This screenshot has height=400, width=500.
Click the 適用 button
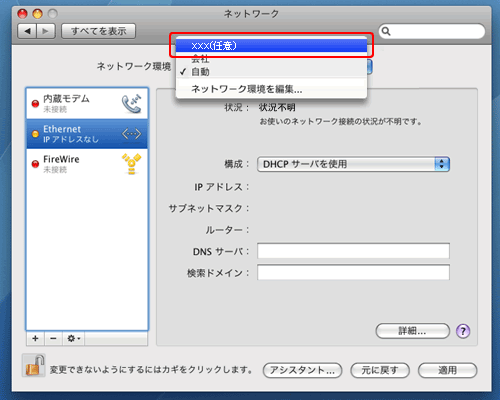447,370
